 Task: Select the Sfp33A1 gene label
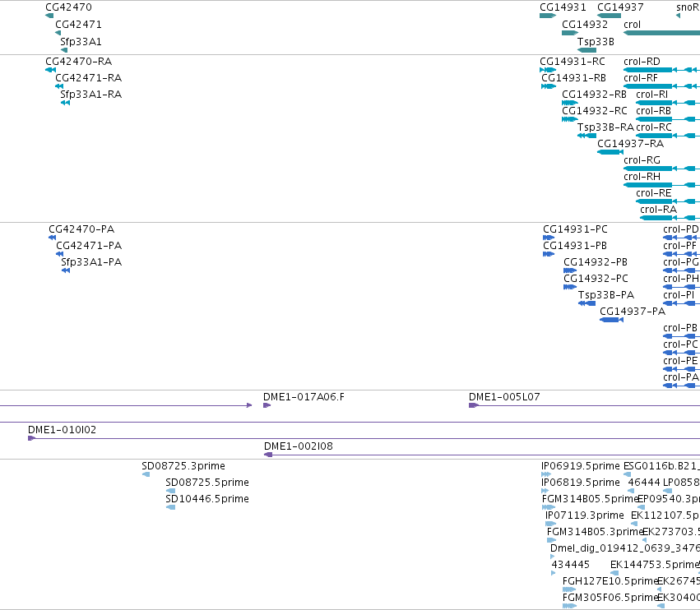[81, 42]
